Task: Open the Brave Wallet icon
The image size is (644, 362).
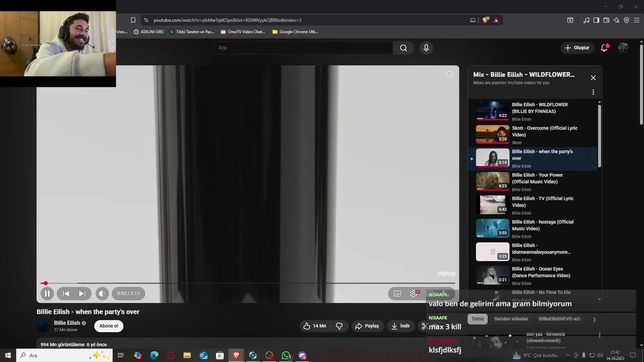Action: [606, 20]
